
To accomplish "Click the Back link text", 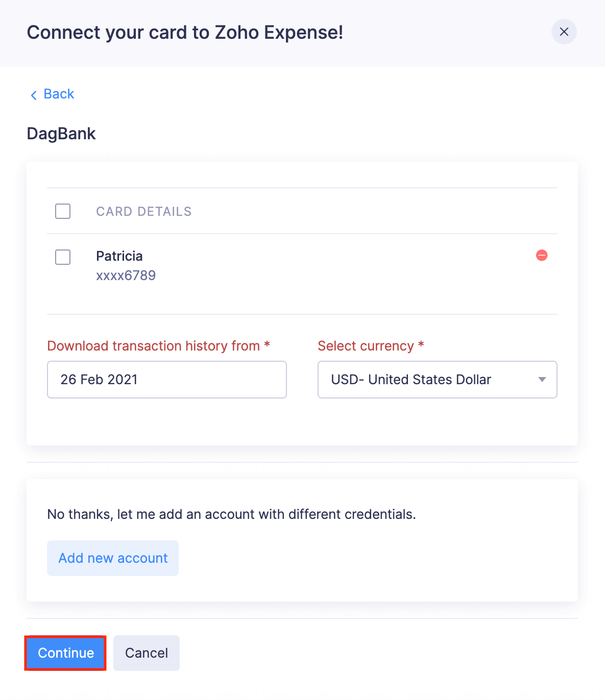I will pos(59,94).
